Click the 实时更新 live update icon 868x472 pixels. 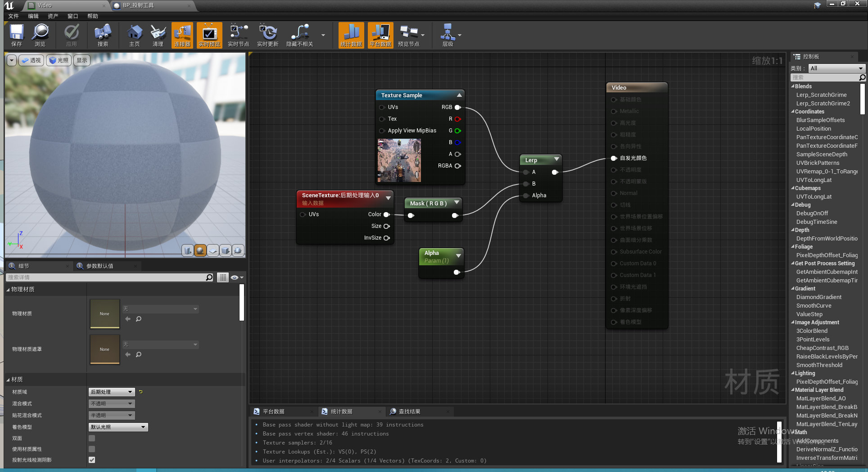(x=268, y=35)
